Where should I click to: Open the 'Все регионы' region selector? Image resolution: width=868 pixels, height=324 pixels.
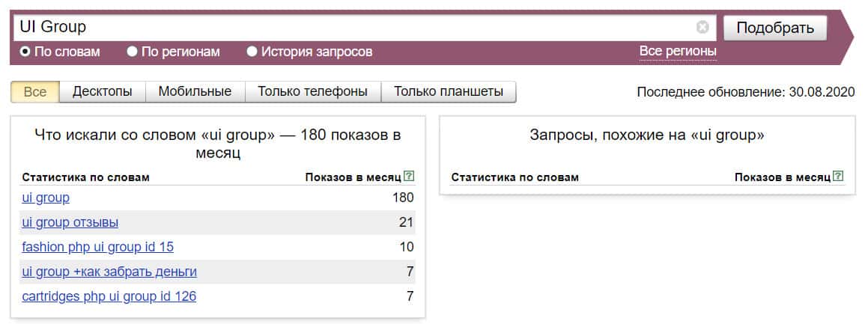677,51
